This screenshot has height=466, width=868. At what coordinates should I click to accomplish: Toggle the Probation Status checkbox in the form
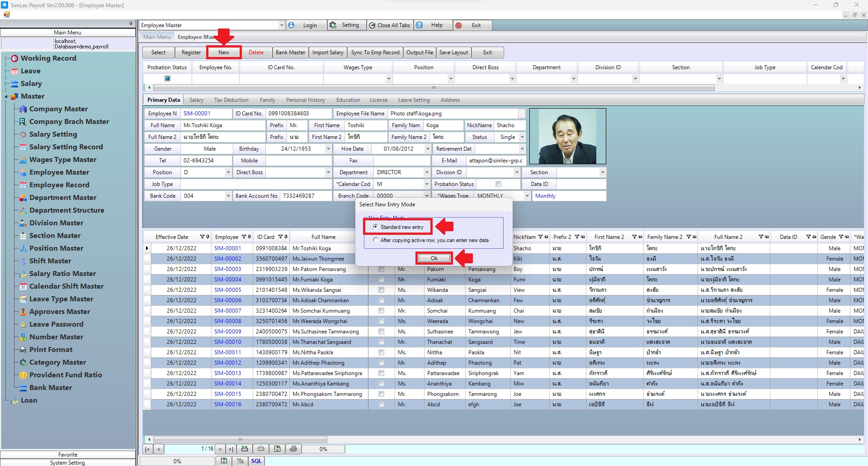[498, 184]
